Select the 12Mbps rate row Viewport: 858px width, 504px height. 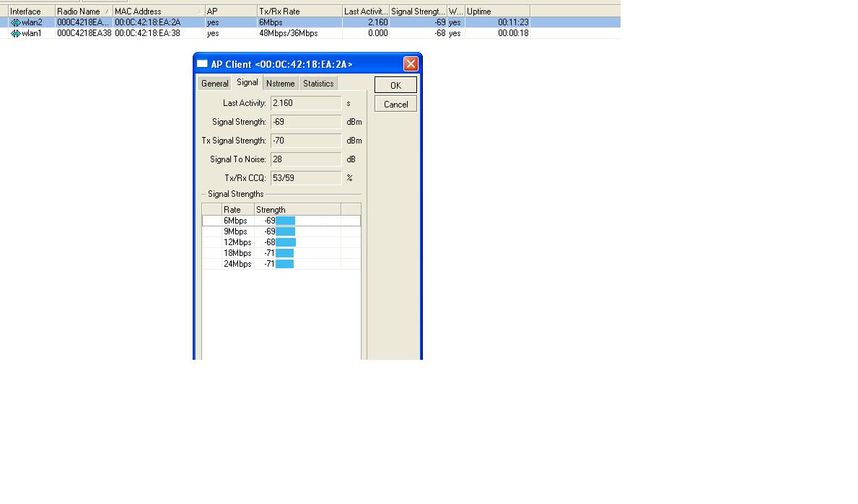[281, 242]
